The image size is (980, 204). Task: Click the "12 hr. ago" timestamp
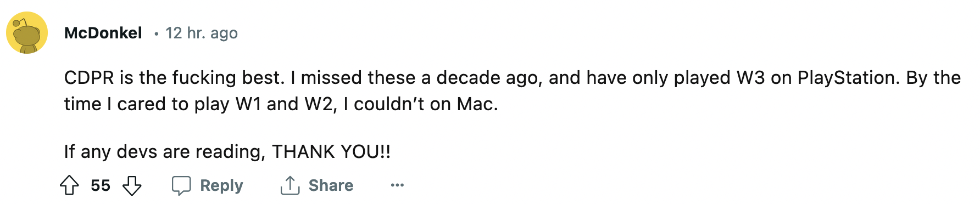tap(202, 33)
